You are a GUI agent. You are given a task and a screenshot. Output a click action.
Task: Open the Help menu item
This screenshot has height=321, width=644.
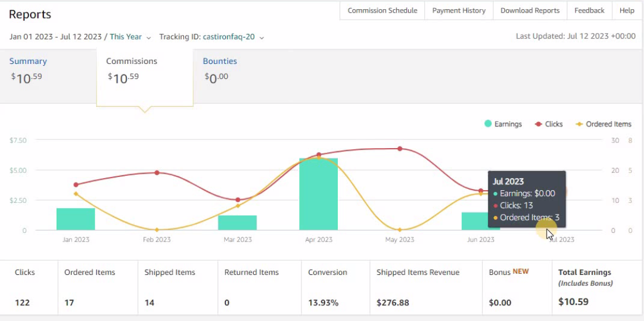pos(627,11)
